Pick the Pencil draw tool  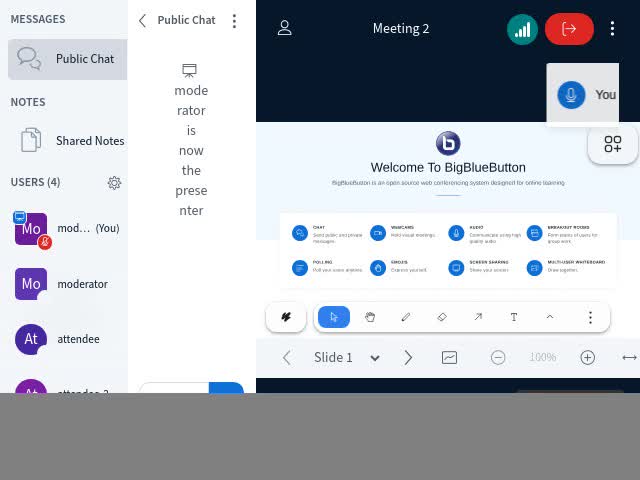(406, 317)
